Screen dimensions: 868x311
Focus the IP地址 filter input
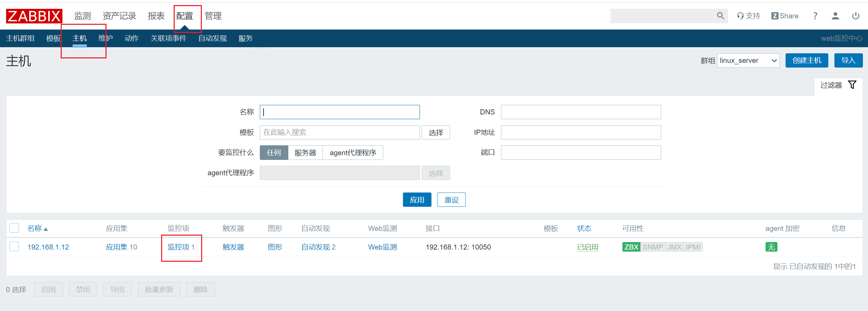[581, 132]
